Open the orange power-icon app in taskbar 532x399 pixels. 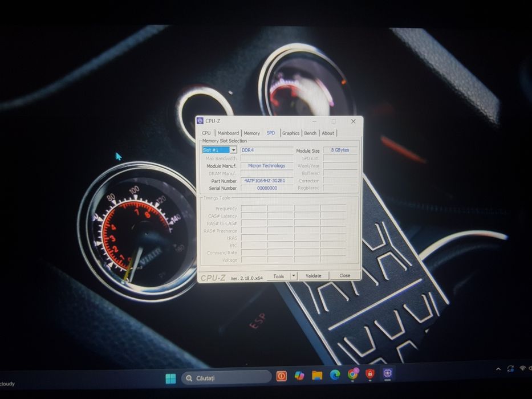pos(281,376)
